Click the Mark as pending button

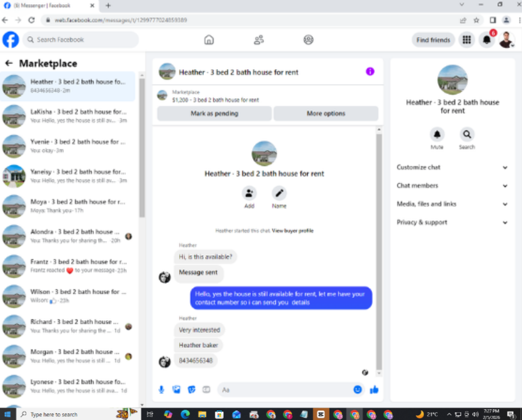tap(214, 114)
